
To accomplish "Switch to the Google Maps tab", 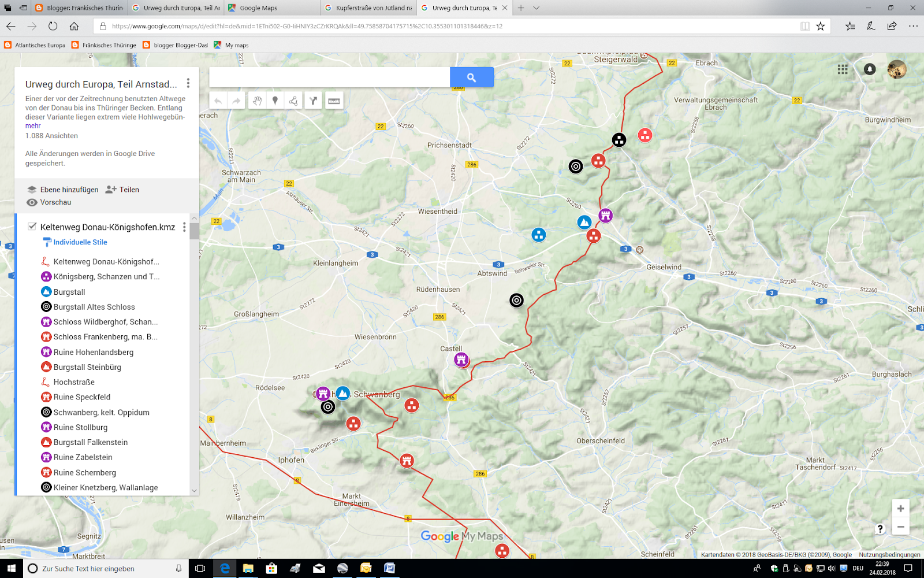I will point(271,8).
